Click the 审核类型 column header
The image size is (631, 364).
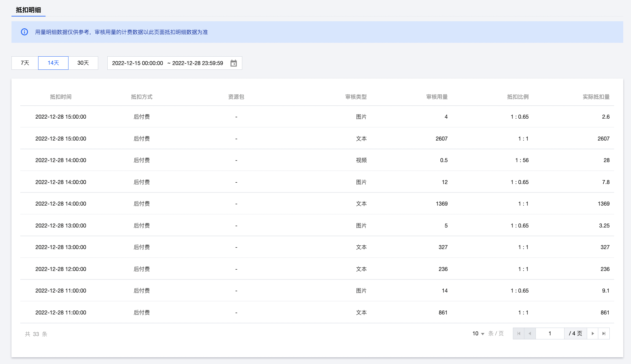[x=356, y=97]
